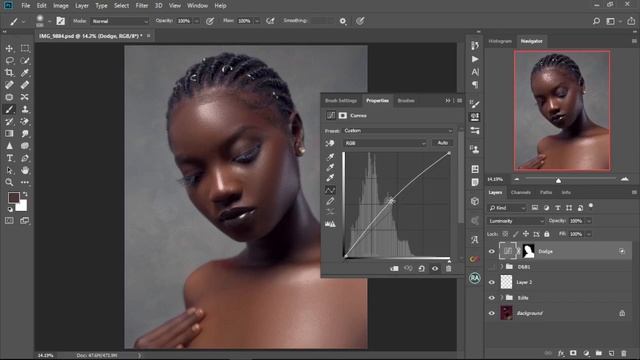Image resolution: width=640 pixels, height=360 pixels.
Task: Switch to the Histogram tab
Action: point(500,41)
